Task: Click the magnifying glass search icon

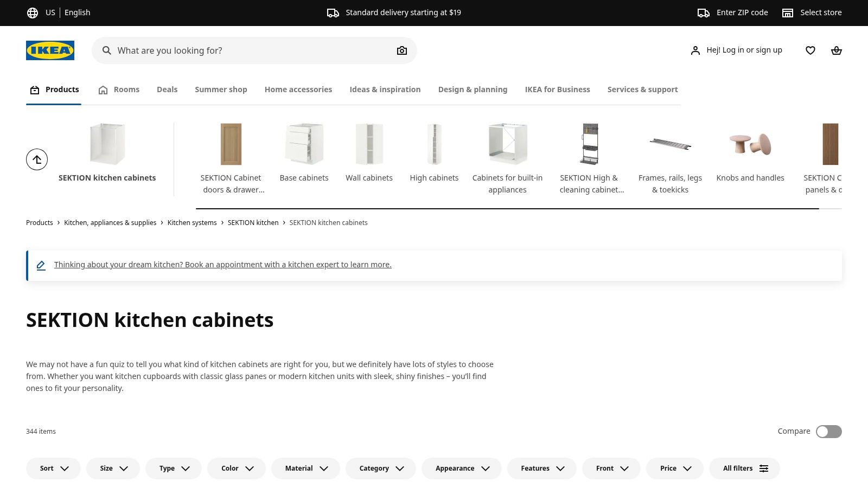Action: click(x=107, y=50)
